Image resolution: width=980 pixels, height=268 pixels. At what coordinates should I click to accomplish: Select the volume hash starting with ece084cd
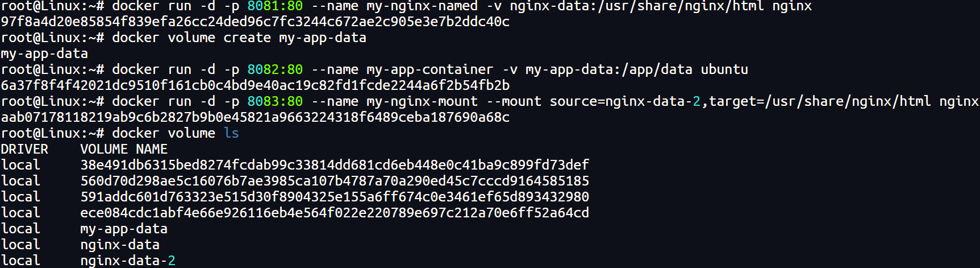[x=335, y=213]
